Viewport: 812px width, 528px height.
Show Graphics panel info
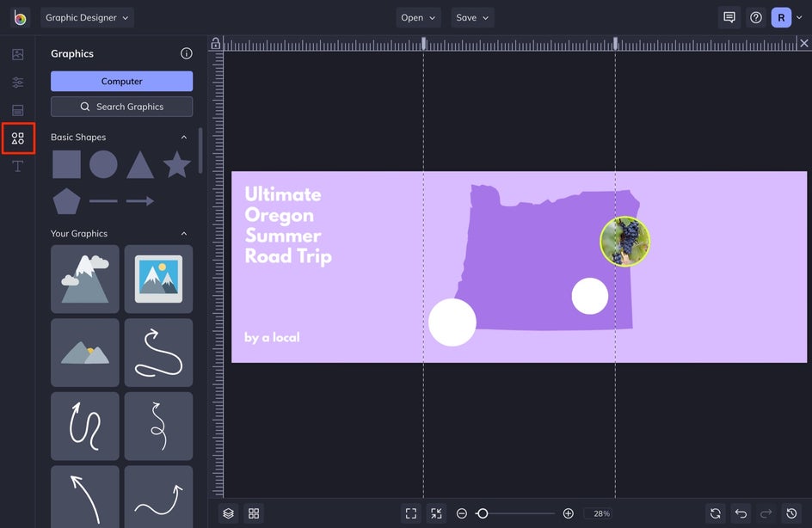[x=187, y=53]
